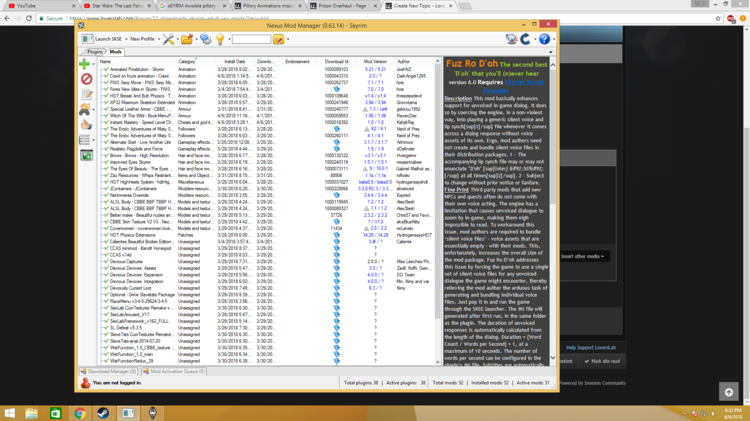The image size is (750, 421).
Task: Click the open folder icon in toolbar
Action: (187, 39)
